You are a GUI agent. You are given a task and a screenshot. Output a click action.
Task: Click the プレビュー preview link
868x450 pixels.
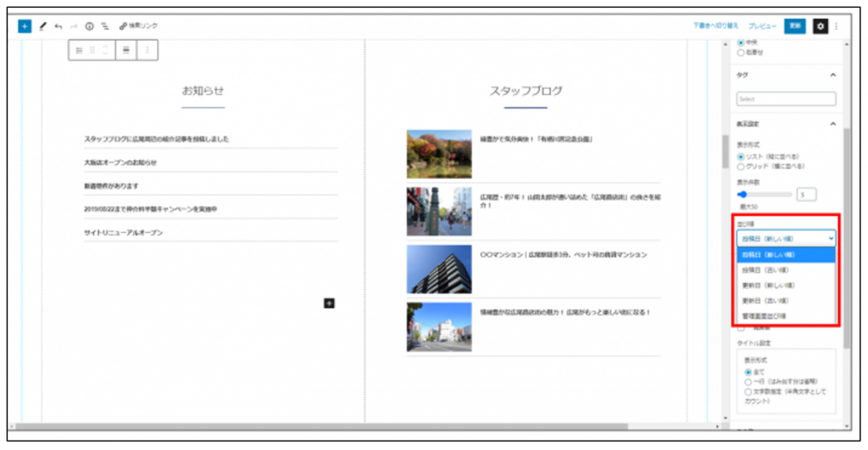coord(762,26)
